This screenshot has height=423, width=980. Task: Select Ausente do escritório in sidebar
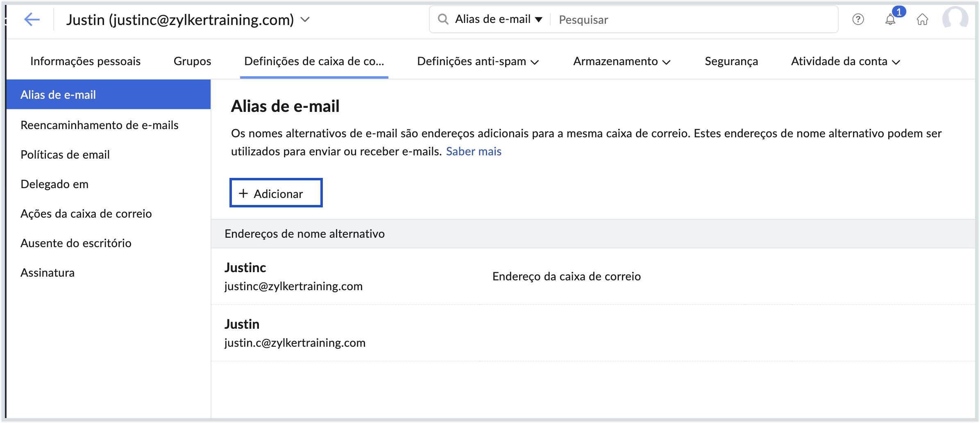click(76, 243)
